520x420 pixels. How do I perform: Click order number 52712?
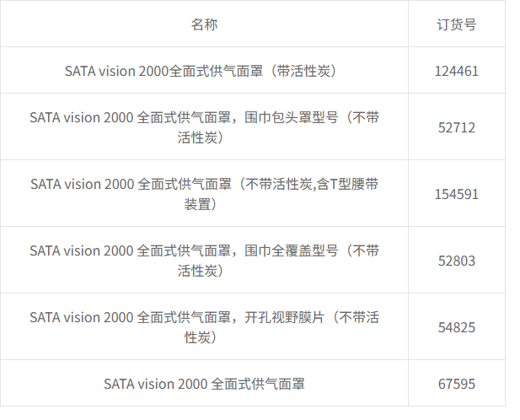pyautogui.click(x=457, y=127)
